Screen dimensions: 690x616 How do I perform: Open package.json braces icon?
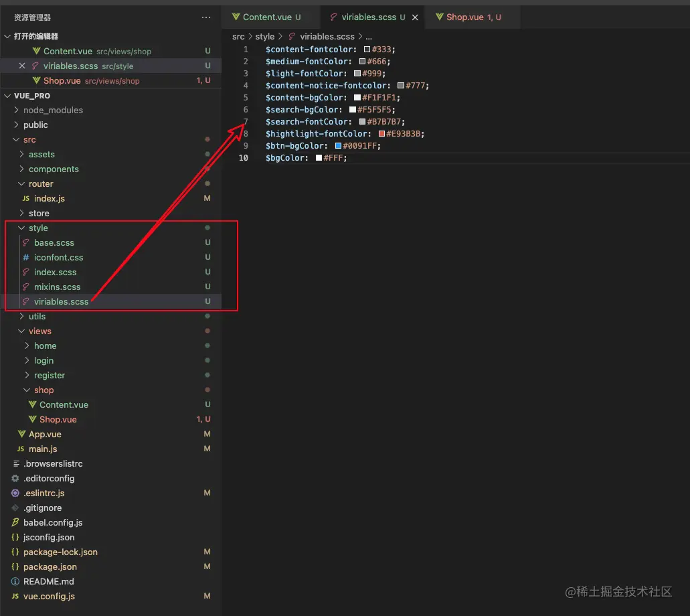[15, 566]
